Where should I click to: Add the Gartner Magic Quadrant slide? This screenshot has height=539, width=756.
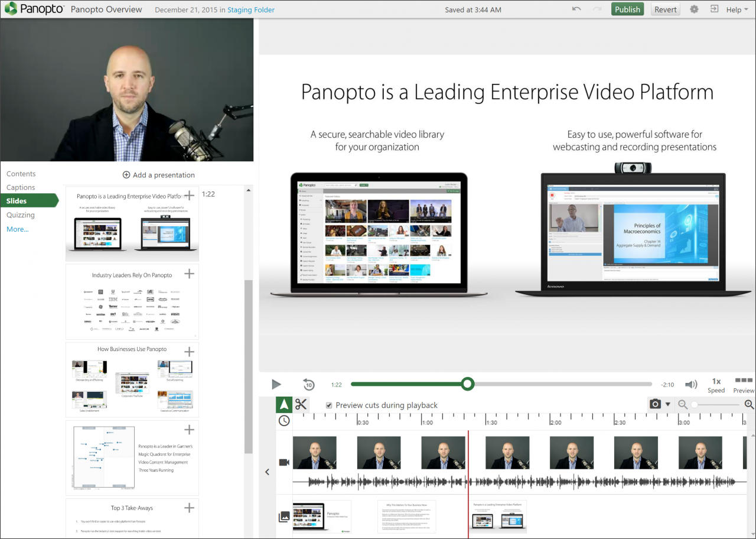click(189, 430)
